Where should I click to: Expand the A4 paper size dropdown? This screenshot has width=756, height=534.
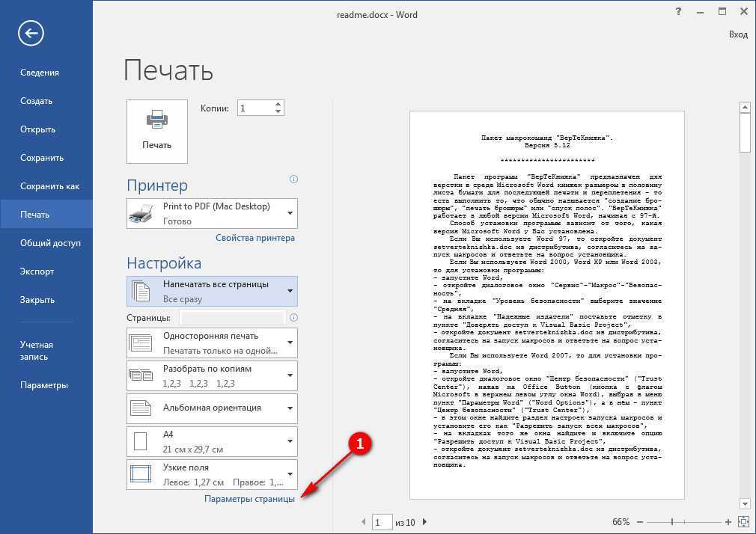[212, 441]
